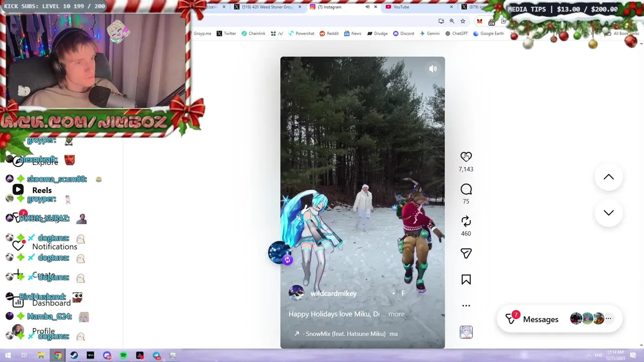Click the page scrollbar down arrow

coord(640,345)
